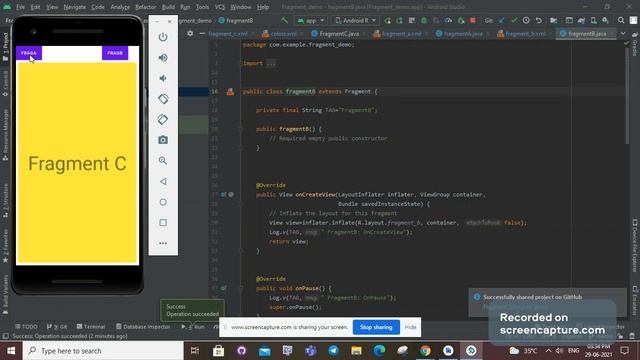Image resolution: width=640 pixels, height=360 pixels.
Task: Rotate emulator right
Action: (x=163, y=119)
